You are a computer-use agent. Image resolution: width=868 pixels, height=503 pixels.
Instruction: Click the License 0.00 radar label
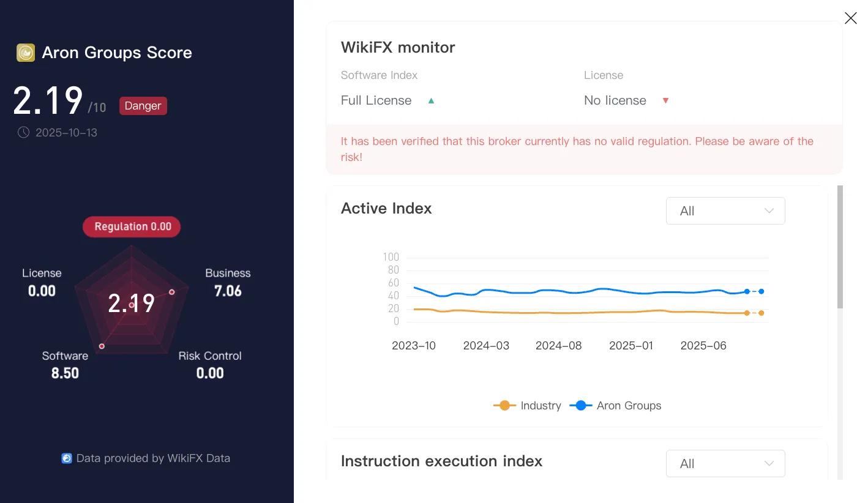click(42, 282)
